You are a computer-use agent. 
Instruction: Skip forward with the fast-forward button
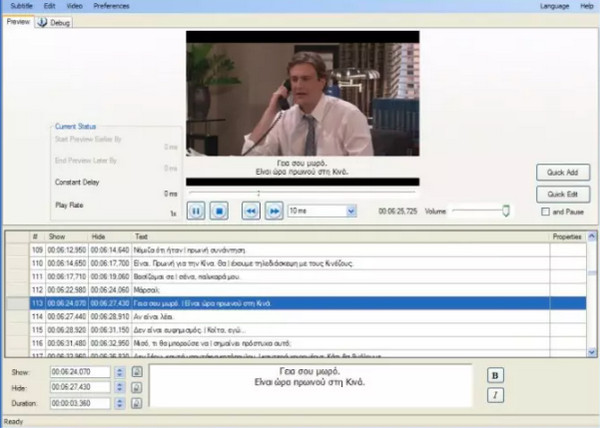[274, 211]
